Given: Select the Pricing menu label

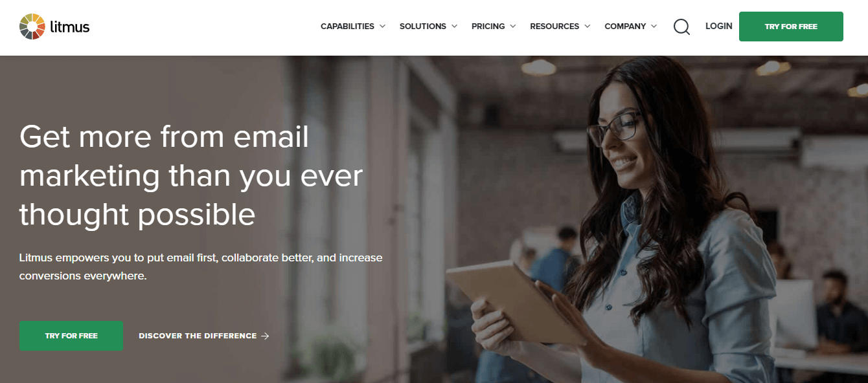Looking at the screenshot, I should [488, 27].
